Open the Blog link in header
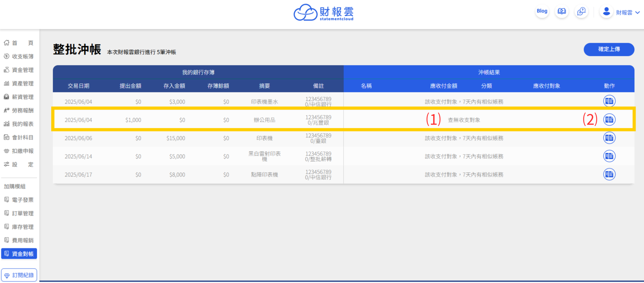This screenshot has width=644, height=283. 542,11
